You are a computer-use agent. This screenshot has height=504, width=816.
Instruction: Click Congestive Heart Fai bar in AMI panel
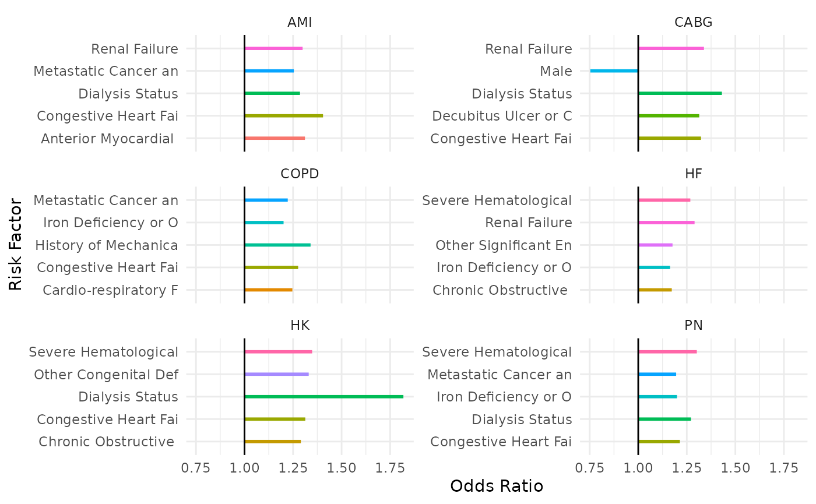click(x=283, y=116)
